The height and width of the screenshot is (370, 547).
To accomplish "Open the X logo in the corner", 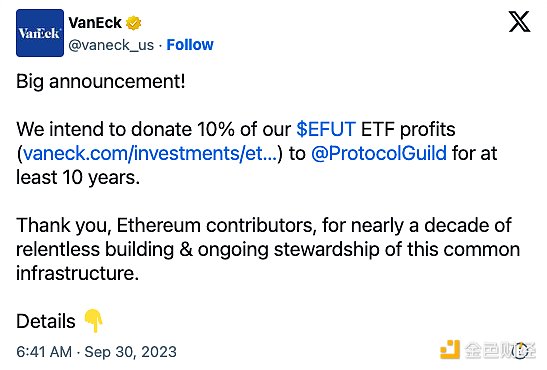I will 519,22.
